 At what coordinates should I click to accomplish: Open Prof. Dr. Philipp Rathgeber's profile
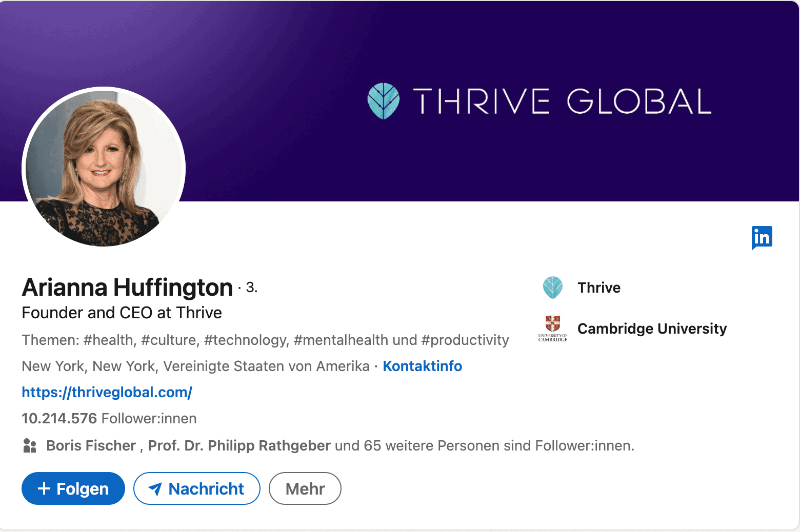coord(238,445)
